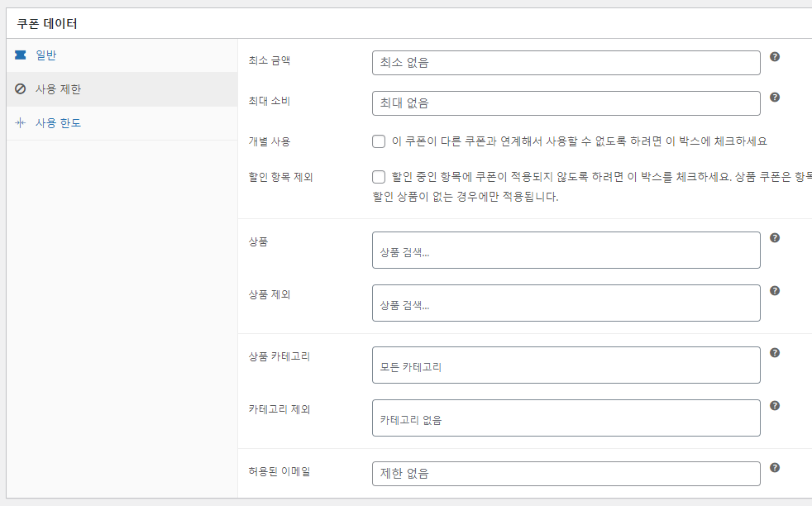This screenshot has width=812, height=506.
Task: Open the 상품 제외 search select box
Action: 566,303
